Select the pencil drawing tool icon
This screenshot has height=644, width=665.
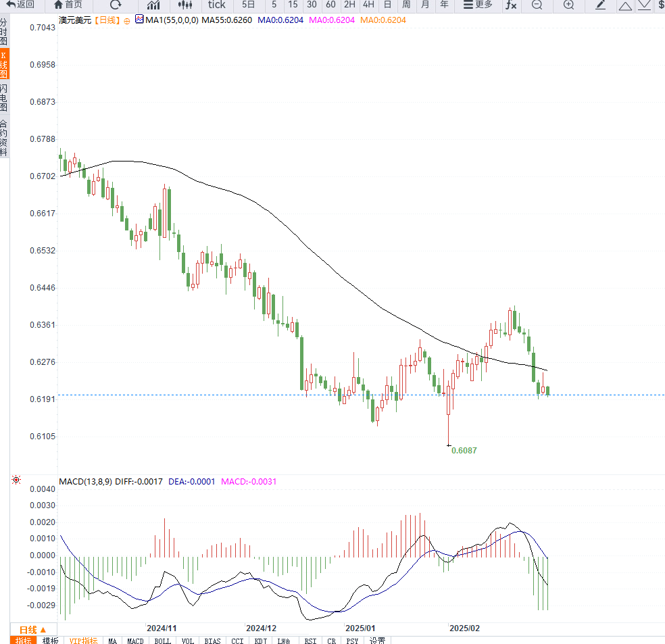click(x=601, y=5)
